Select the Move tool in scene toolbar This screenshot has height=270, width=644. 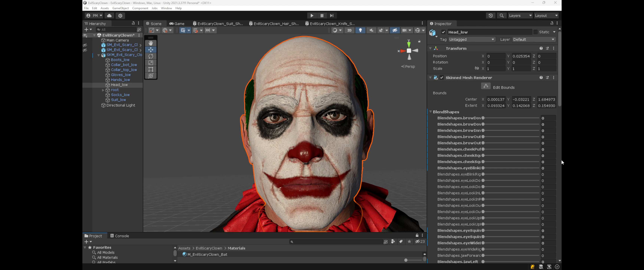(x=151, y=49)
